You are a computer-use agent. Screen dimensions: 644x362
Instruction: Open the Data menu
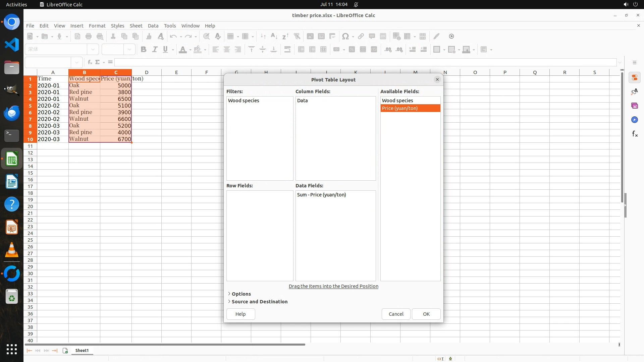coord(153,26)
